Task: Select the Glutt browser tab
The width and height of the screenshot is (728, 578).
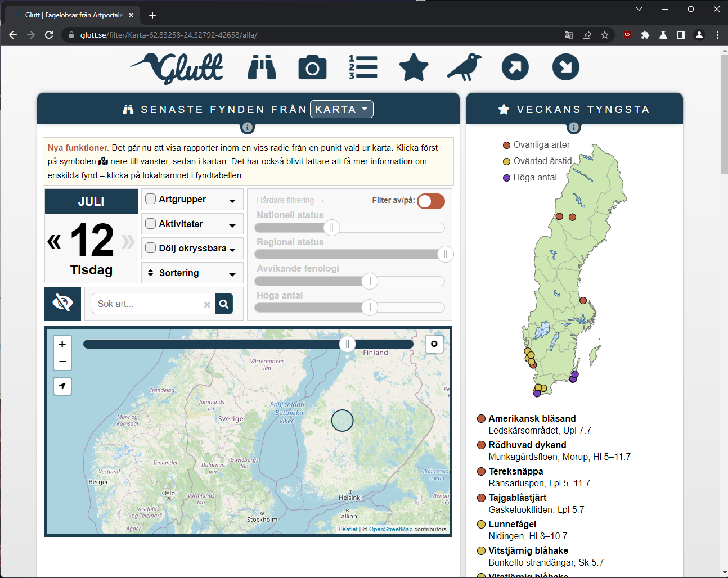Action: point(72,15)
